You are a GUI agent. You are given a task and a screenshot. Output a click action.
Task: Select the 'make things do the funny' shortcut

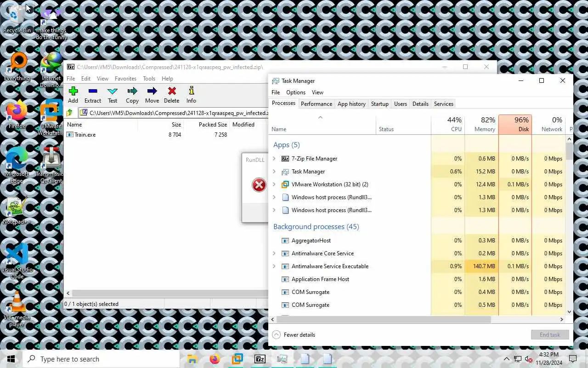[51, 22]
